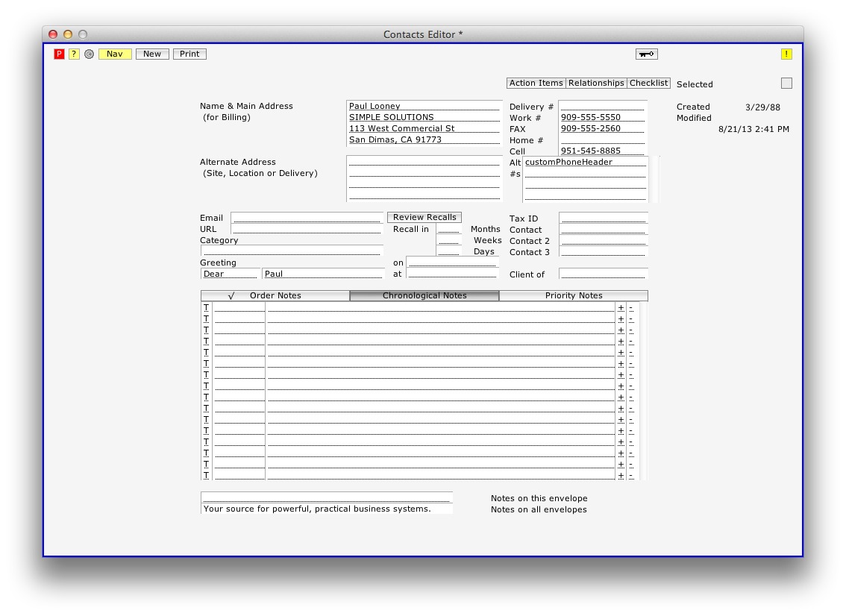Click the Delivery # field
The width and height of the screenshot is (846, 616).
[603, 106]
